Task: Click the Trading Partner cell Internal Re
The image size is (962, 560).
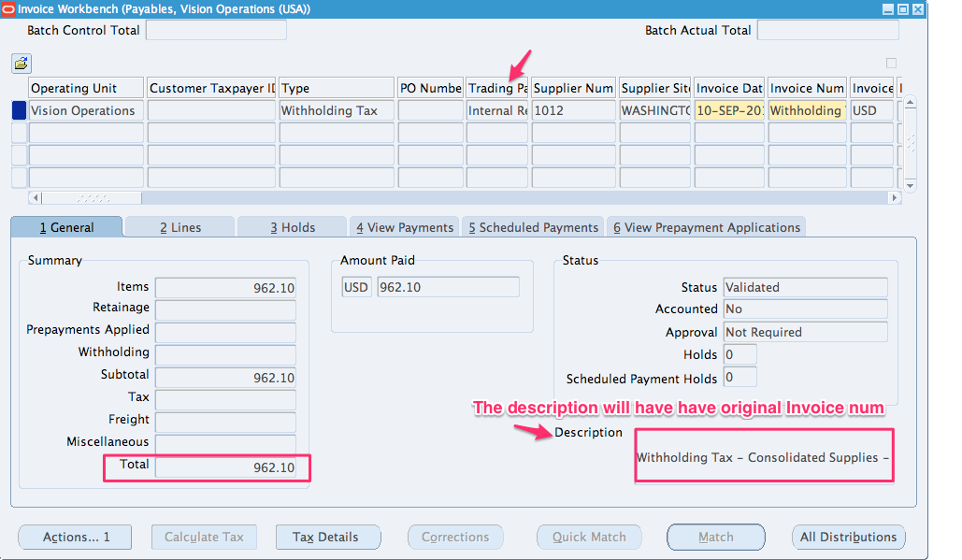Action: (x=497, y=110)
